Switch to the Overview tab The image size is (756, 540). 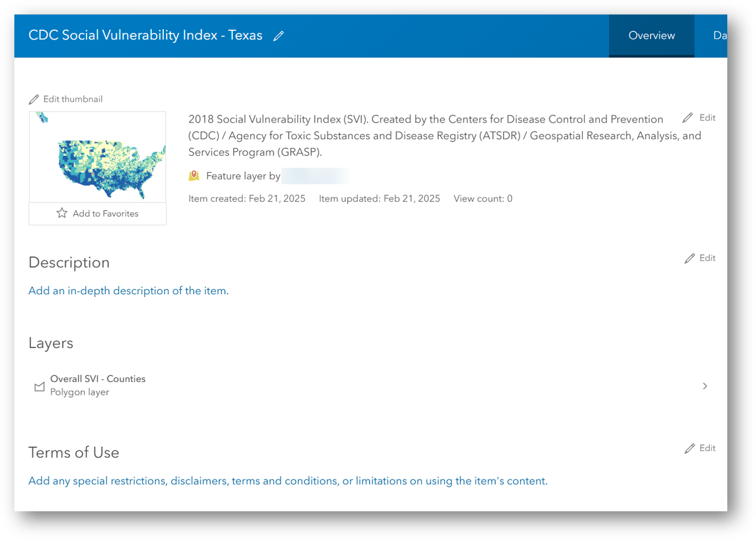pos(651,36)
